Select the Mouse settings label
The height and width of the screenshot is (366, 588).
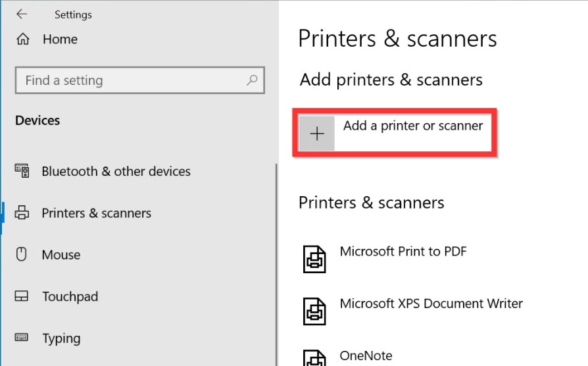61,255
